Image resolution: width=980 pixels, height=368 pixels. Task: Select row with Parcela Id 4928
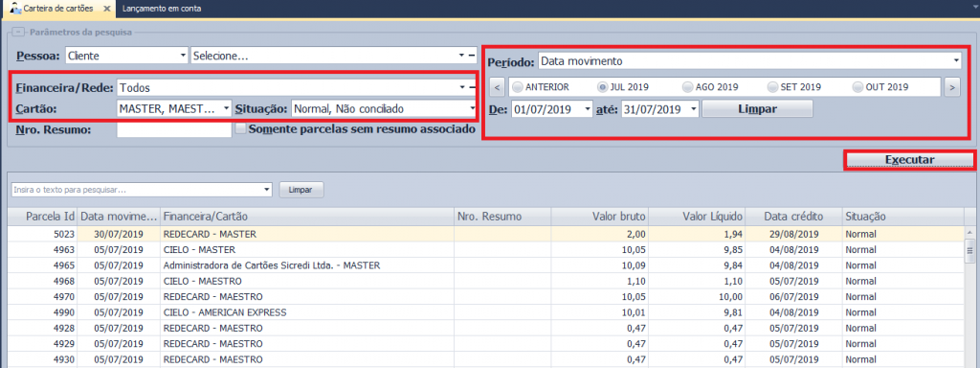[x=485, y=328]
